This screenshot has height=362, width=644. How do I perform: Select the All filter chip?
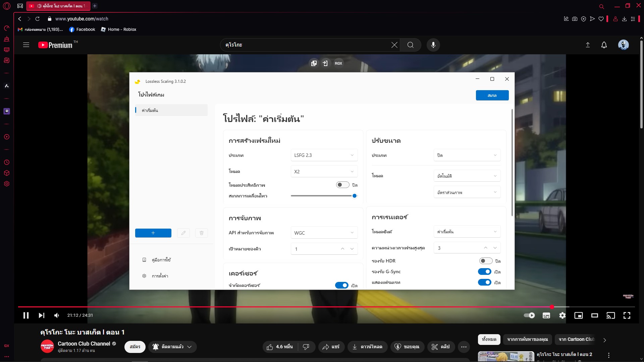point(489,339)
